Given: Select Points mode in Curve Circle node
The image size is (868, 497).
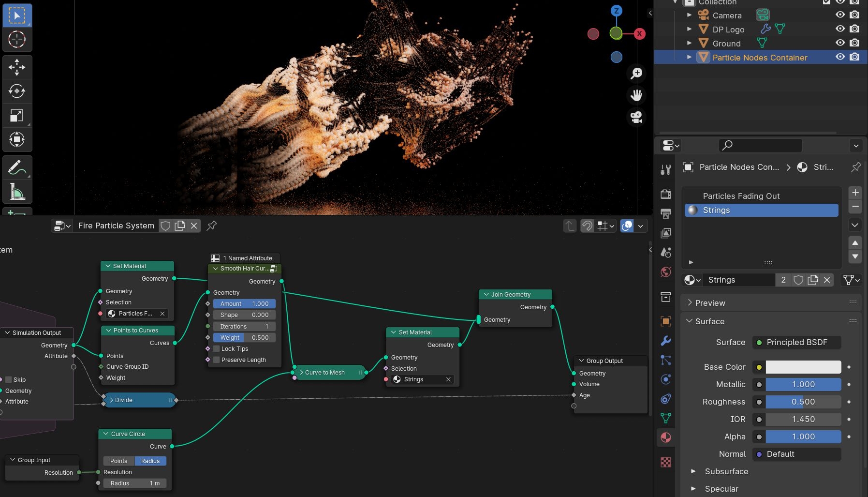Looking at the screenshot, I should pos(118,461).
